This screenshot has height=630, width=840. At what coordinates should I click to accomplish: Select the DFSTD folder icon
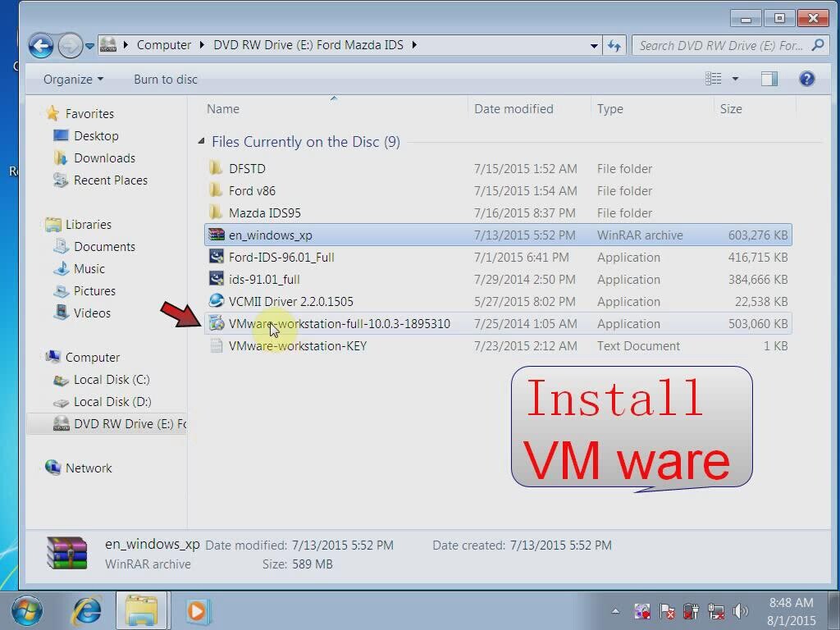(x=216, y=168)
